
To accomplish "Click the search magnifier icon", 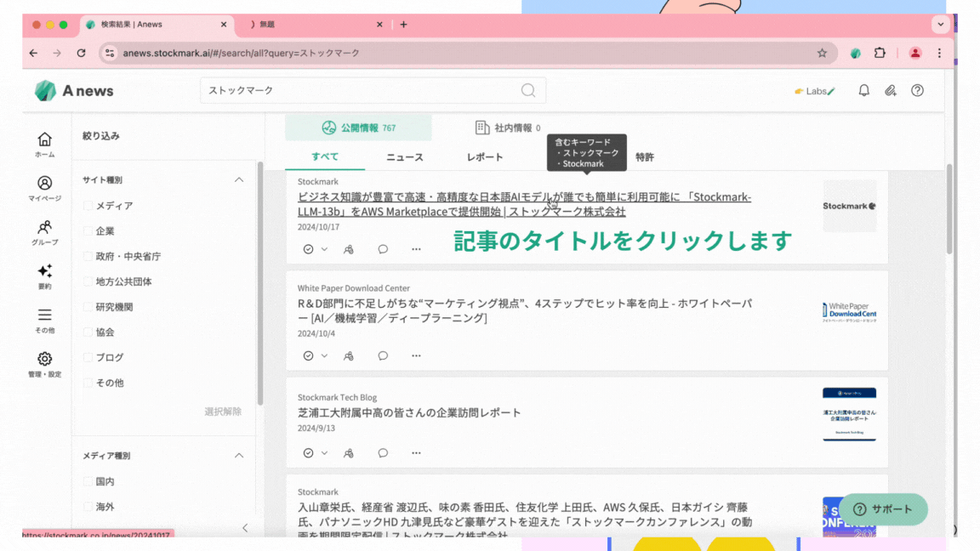I will click(528, 90).
